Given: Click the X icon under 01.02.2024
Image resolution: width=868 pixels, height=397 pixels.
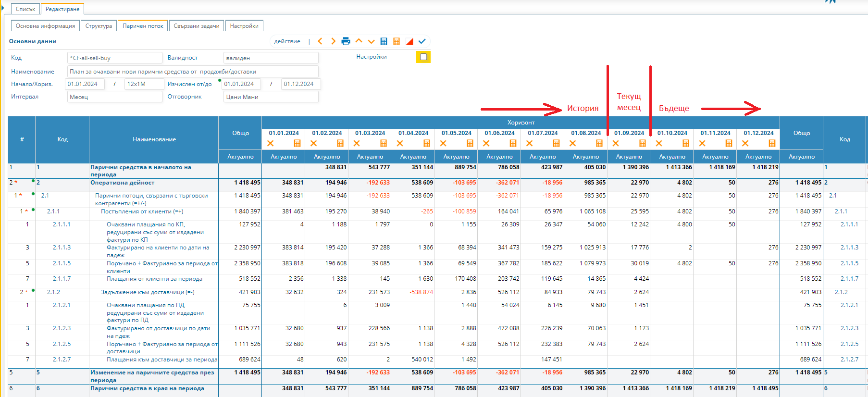Looking at the screenshot, I should pyautogui.click(x=313, y=143).
